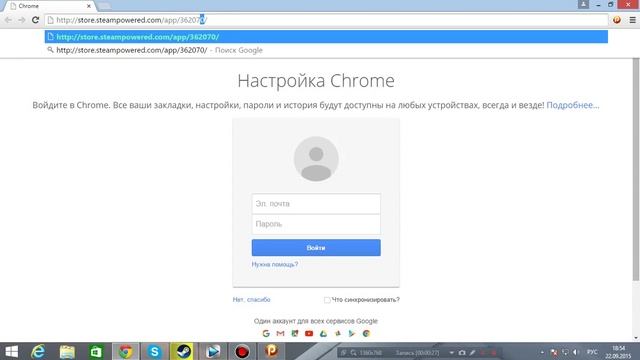
Task: Click the YouTube service icon
Action: [309, 333]
